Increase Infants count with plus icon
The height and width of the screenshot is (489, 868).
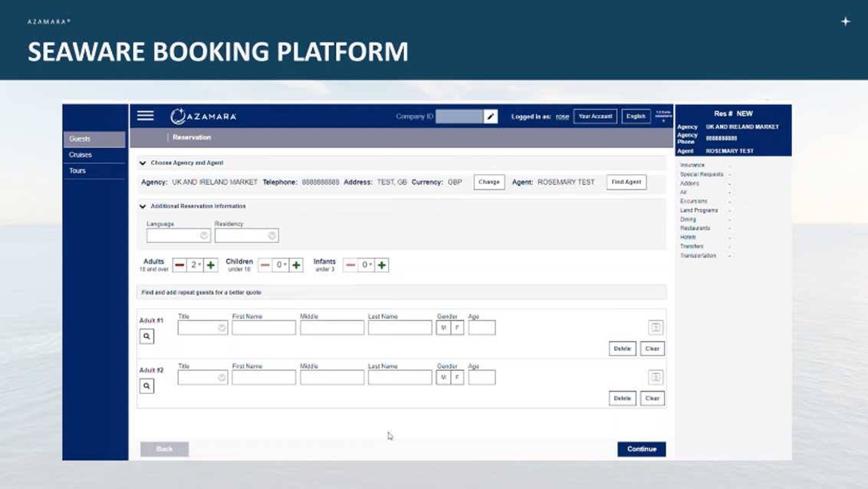tap(382, 265)
